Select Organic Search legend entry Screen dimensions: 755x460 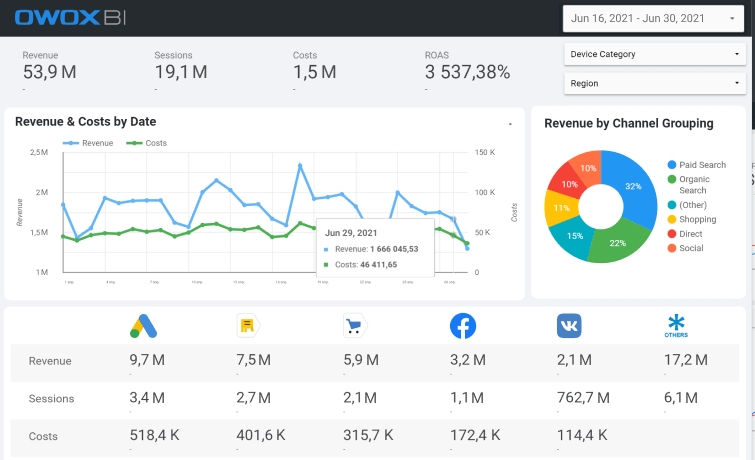(x=689, y=184)
